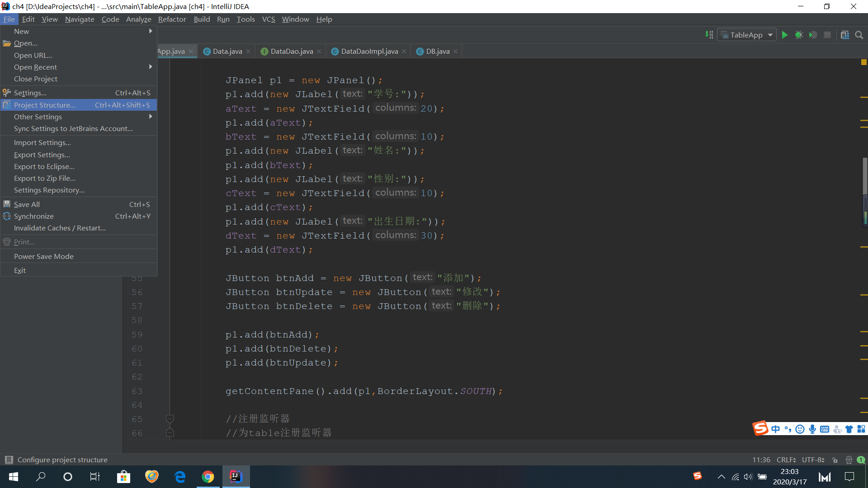Open the Hector inspections icon in status bar

tap(849, 460)
